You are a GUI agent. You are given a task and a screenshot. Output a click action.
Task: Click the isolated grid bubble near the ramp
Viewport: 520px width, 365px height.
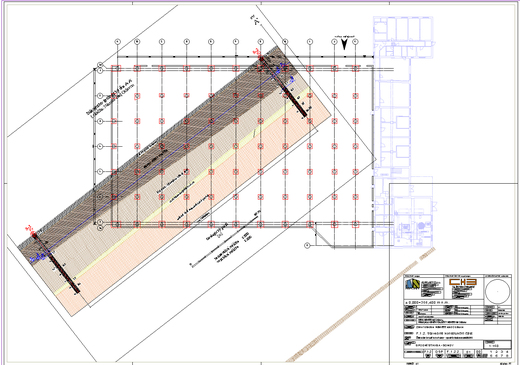click(307, 246)
